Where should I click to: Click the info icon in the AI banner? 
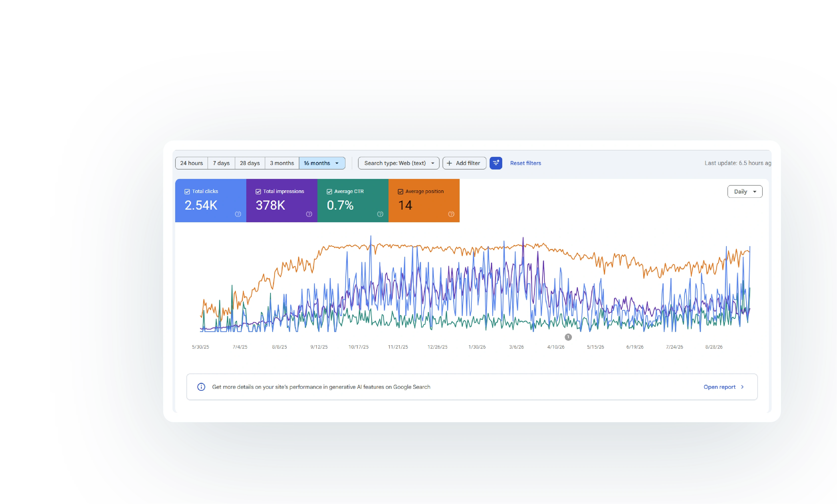click(201, 387)
